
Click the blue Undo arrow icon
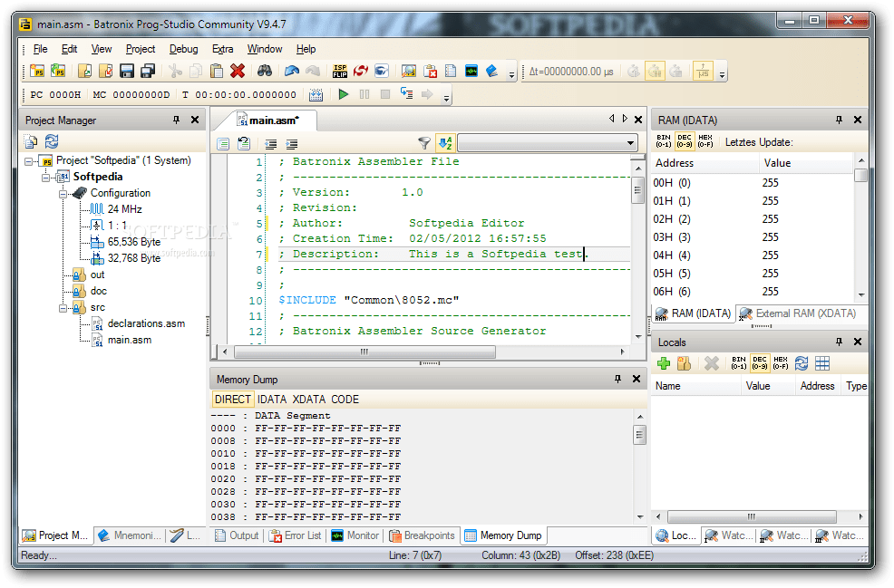click(291, 71)
